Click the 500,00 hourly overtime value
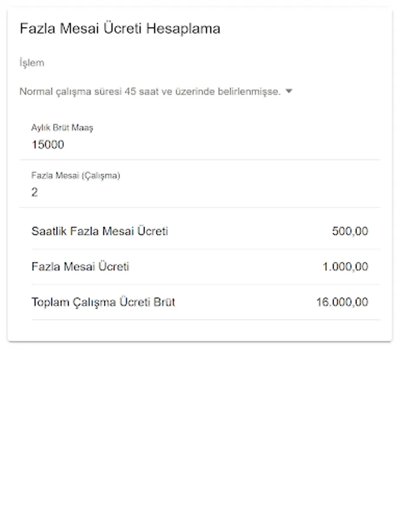Image resolution: width=399 pixels, height=532 pixels. (x=350, y=231)
